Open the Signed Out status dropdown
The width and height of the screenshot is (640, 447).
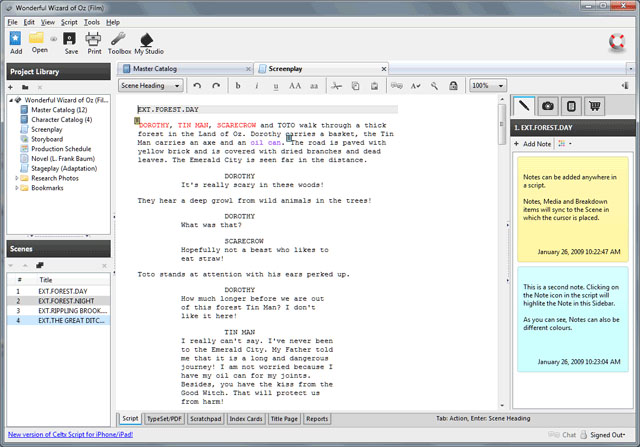tap(607, 435)
